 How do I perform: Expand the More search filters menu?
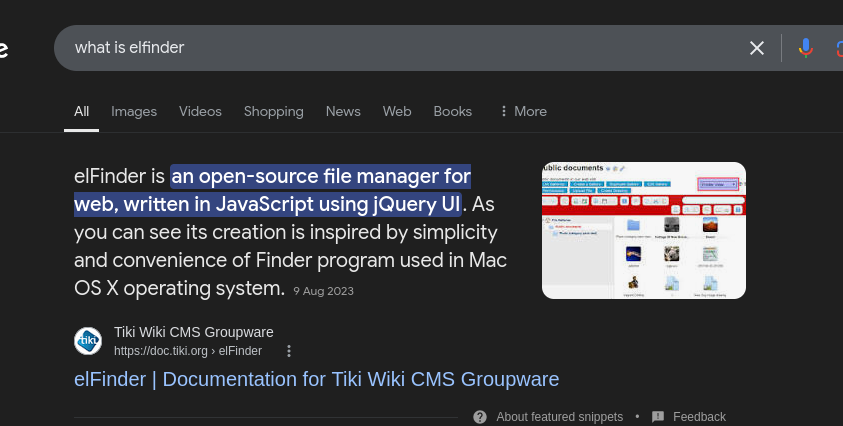point(523,111)
